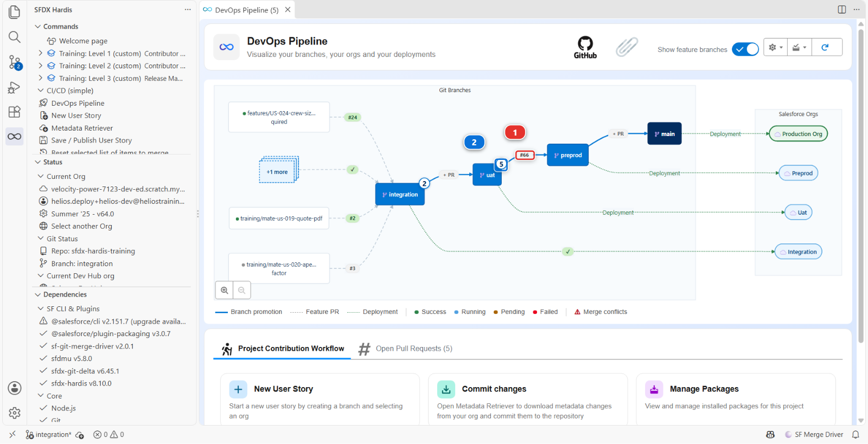Open the Extensions view
The width and height of the screenshot is (868, 444).
tap(15, 112)
